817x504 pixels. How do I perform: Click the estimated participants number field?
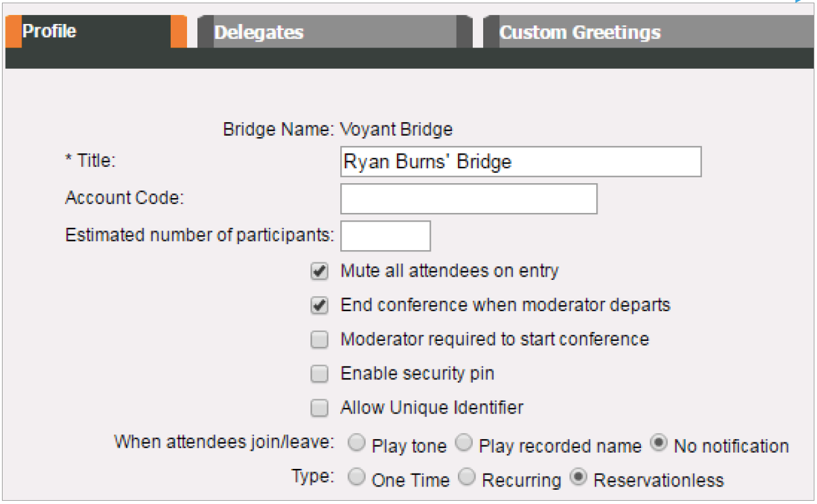tap(385, 236)
